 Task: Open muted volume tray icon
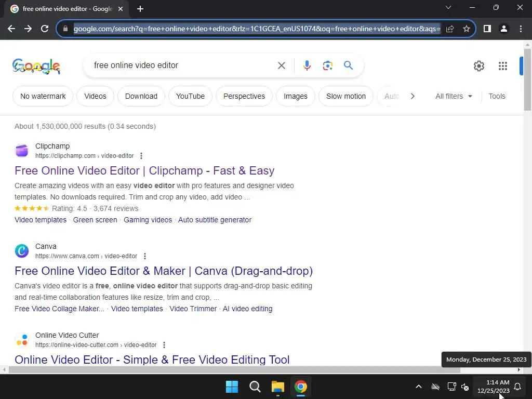click(465, 387)
